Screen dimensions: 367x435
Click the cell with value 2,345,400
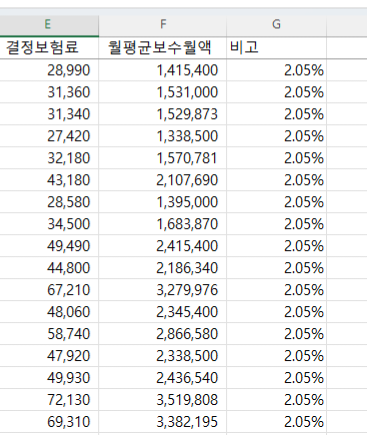click(163, 312)
